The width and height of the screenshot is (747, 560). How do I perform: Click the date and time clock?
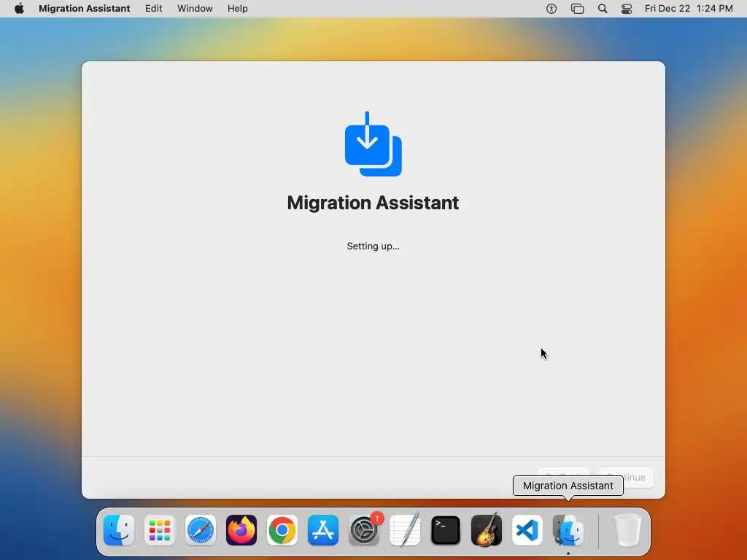(689, 9)
